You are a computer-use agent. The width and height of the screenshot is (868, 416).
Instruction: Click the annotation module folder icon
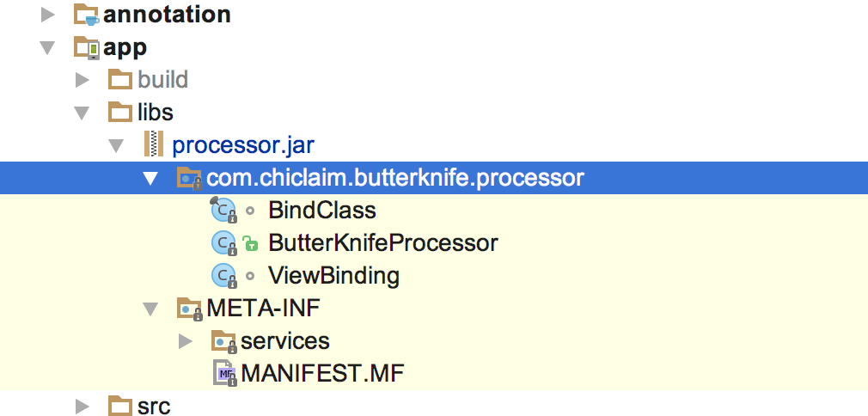click(x=87, y=15)
